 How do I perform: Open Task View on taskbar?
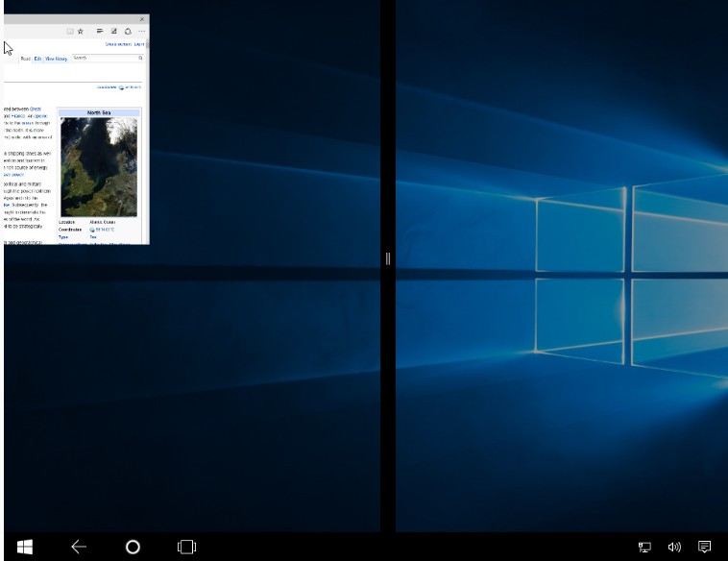pos(186,547)
